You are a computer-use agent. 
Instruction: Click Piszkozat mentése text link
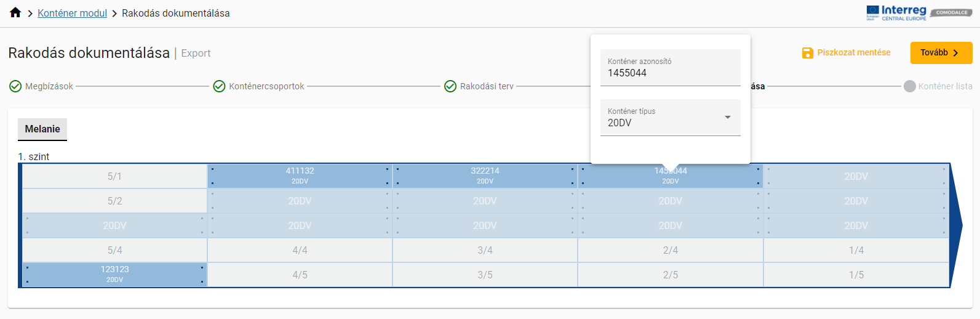coord(853,53)
